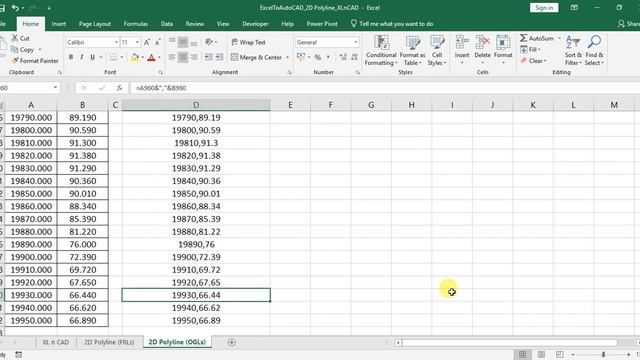The height and width of the screenshot is (360, 640).
Task: Expand the Merge & Center dropdown arrow
Action: click(287, 57)
